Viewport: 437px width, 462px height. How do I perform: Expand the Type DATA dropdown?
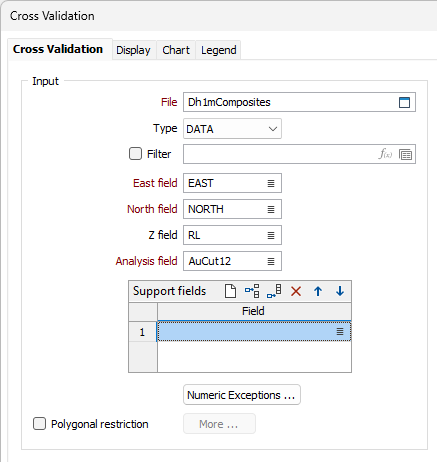[x=232, y=129]
